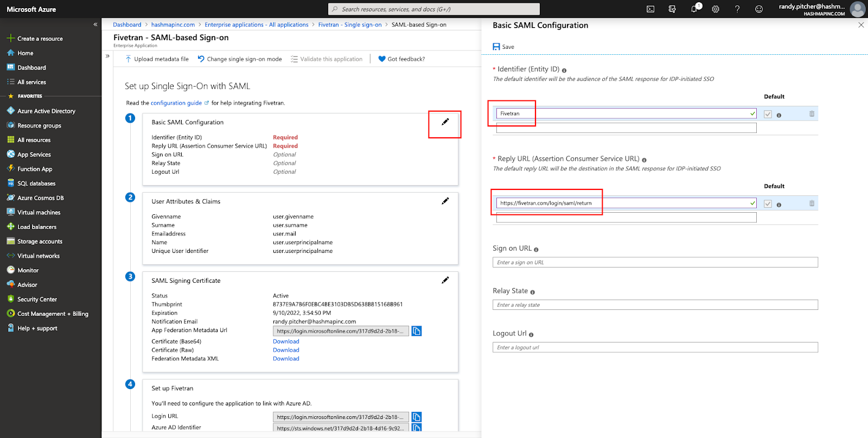Image resolution: width=868 pixels, height=438 pixels.
Task: Click Change single sign-on mode
Action: [240, 59]
